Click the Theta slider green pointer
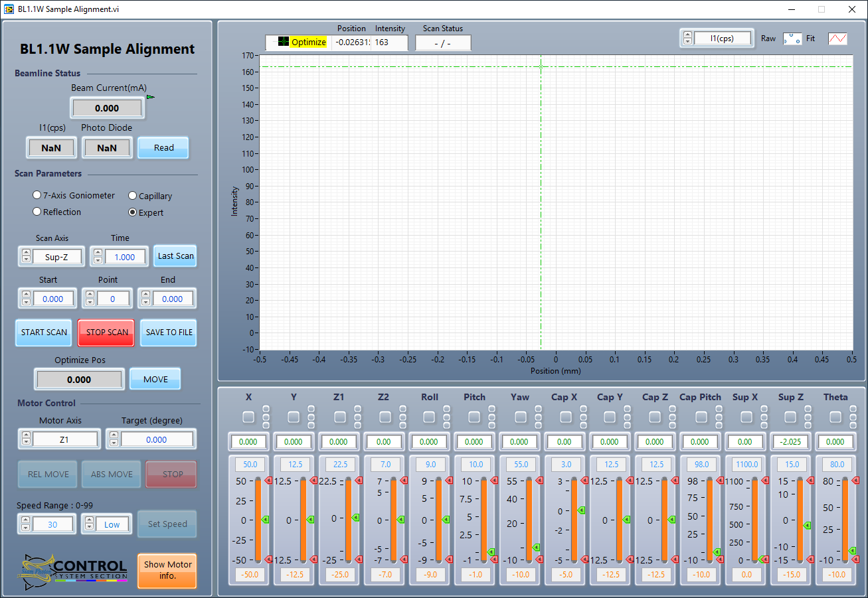The width and height of the screenshot is (868, 598). 852,550
